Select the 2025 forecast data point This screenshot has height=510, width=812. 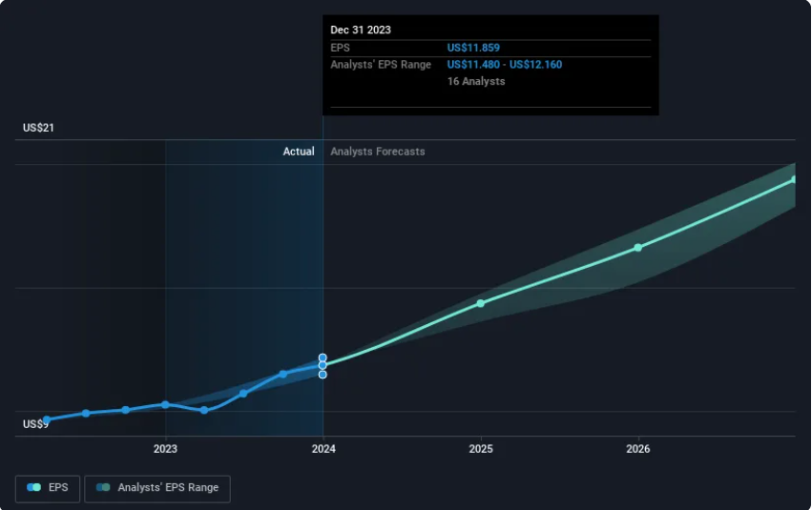pos(481,303)
